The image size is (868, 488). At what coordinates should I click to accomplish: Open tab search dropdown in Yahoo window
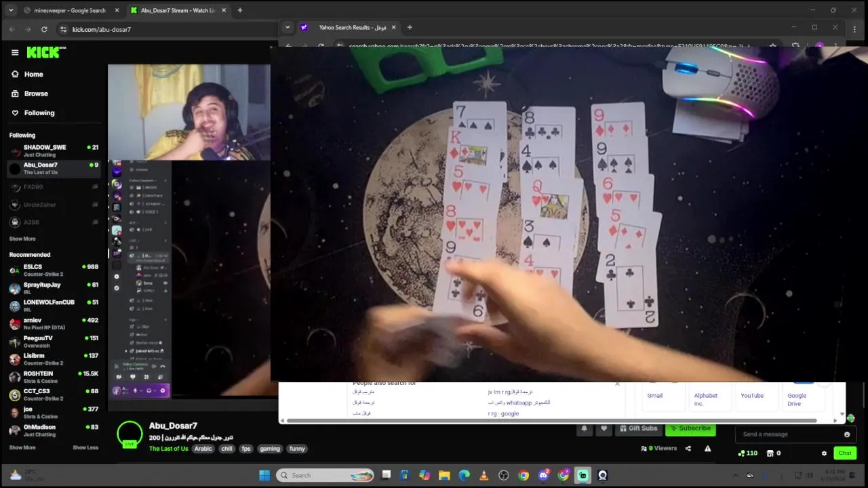pyautogui.click(x=288, y=27)
